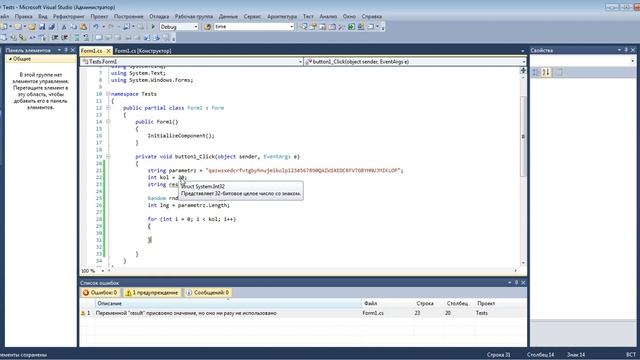640x360 pixels.
Task: Click 'InitializeComponent();' in the code
Action: [181, 136]
